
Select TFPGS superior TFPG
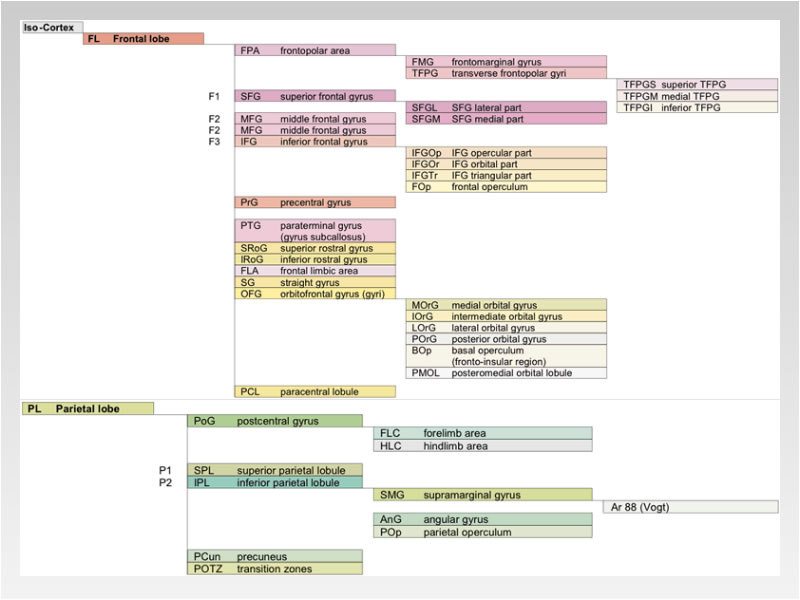coord(697,84)
